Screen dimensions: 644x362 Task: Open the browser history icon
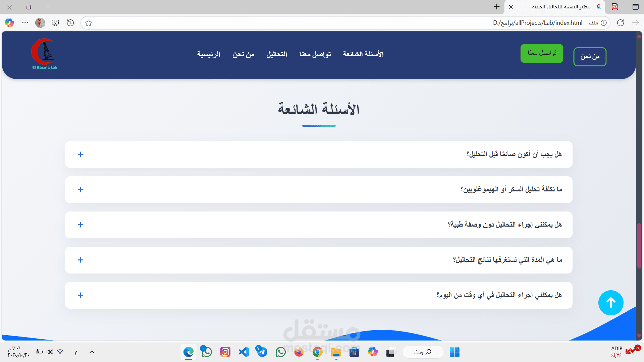click(70, 23)
